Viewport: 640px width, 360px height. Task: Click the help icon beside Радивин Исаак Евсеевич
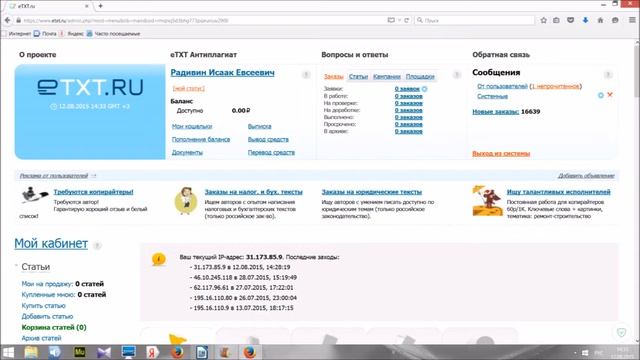(x=306, y=75)
